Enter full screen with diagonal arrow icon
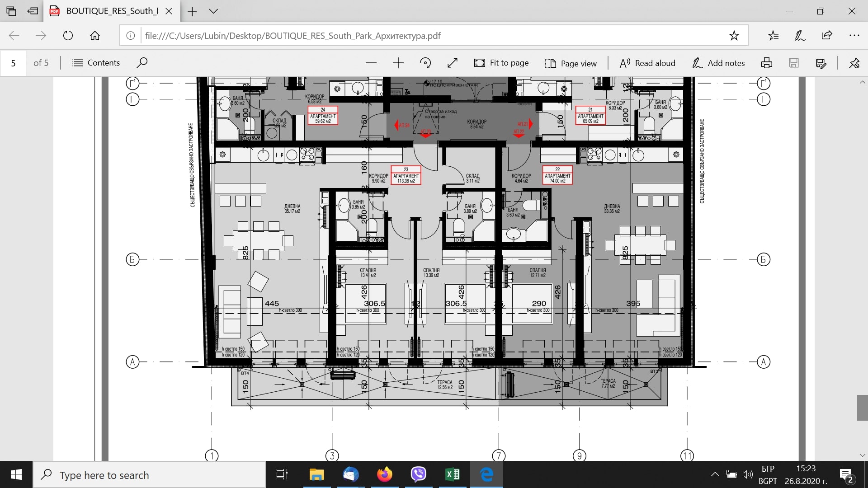The image size is (868, 488). [452, 63]
